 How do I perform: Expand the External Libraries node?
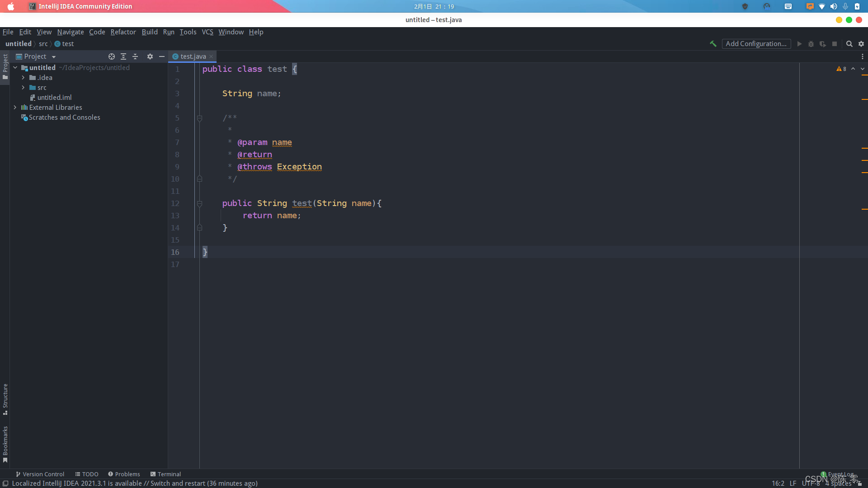(x=15, y=108)
